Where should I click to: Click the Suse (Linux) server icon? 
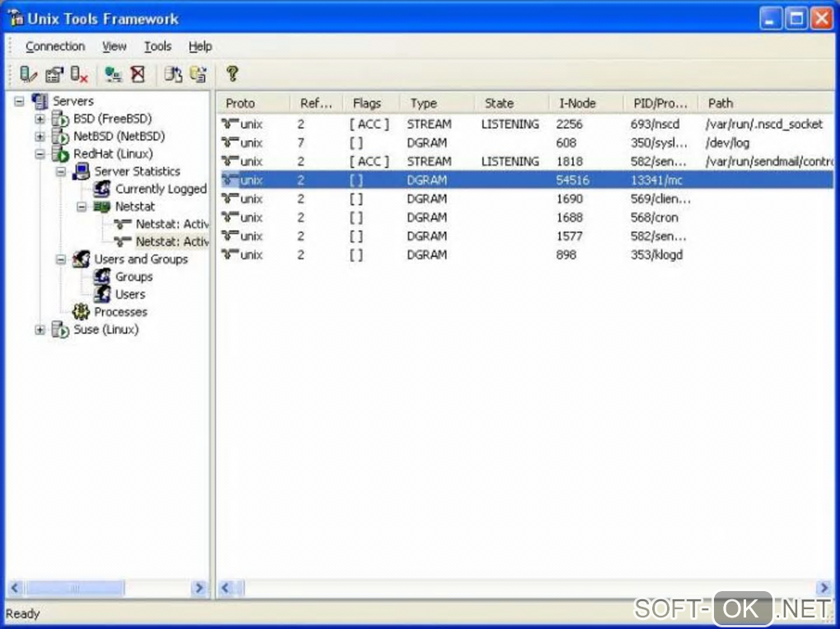(x=60, y=329)
